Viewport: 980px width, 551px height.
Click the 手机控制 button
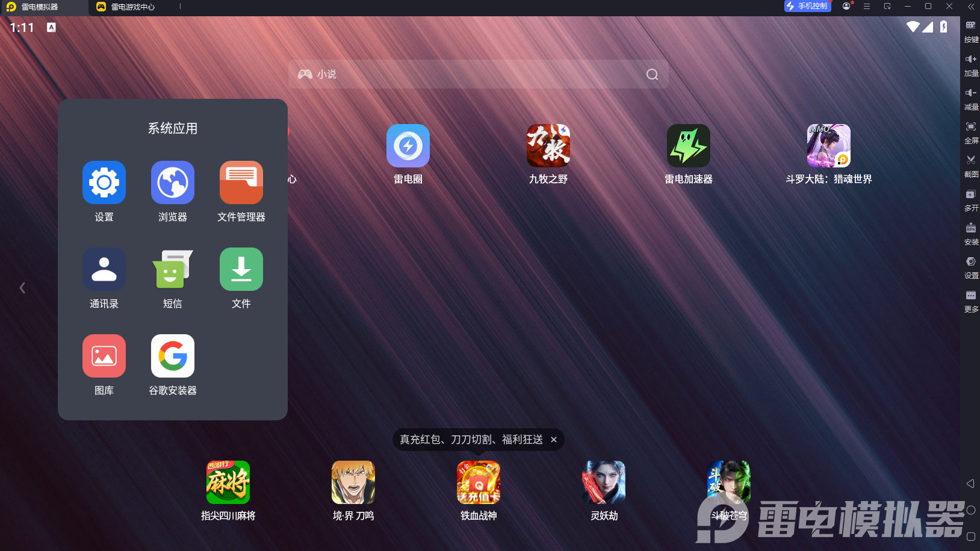(807, 6)
